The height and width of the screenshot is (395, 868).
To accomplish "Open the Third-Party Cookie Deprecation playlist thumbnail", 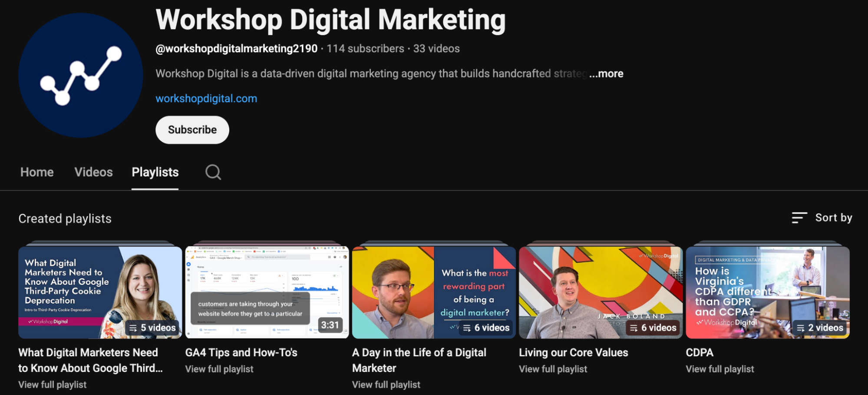I will click(x=100, y=292).
